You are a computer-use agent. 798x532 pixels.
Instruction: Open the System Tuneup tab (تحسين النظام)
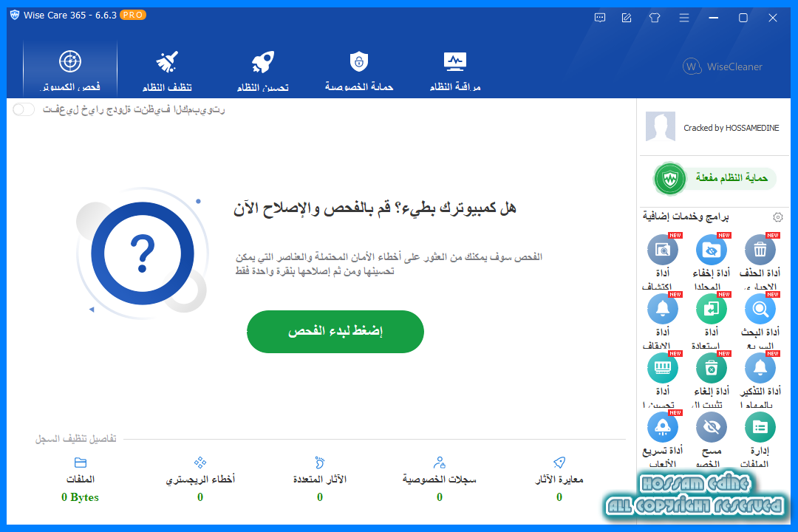[x=262, y=69]
